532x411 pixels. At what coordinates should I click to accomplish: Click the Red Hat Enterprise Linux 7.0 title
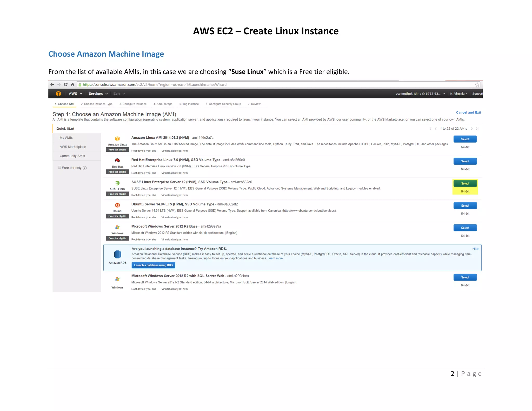pyautogui.click(x=176, y=160)
